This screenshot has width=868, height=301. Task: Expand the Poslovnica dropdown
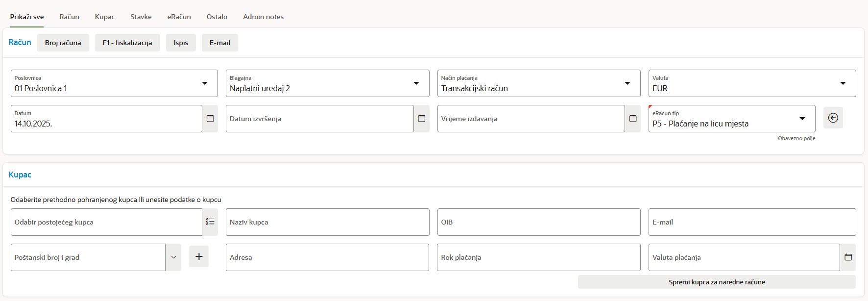click(205, 83)
